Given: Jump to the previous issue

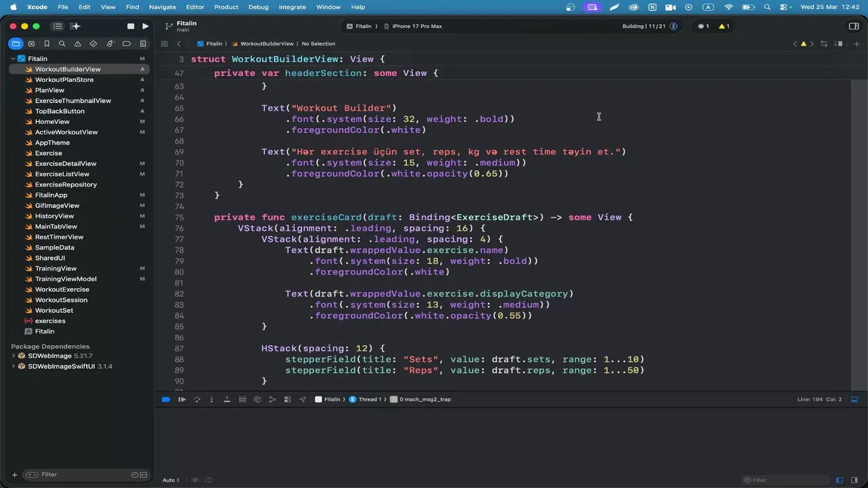Looking at the screenshot, I should pyautogui.click(x=795, y=43).
